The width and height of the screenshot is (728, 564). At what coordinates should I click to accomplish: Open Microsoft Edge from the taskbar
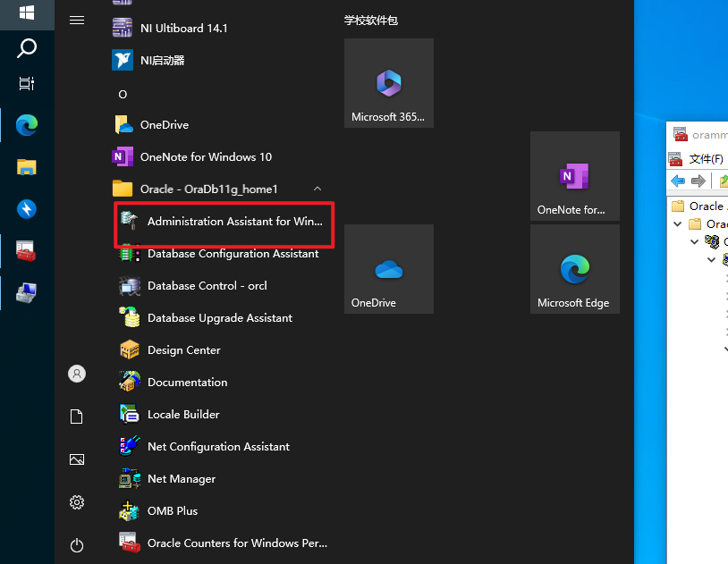point(27,125)
